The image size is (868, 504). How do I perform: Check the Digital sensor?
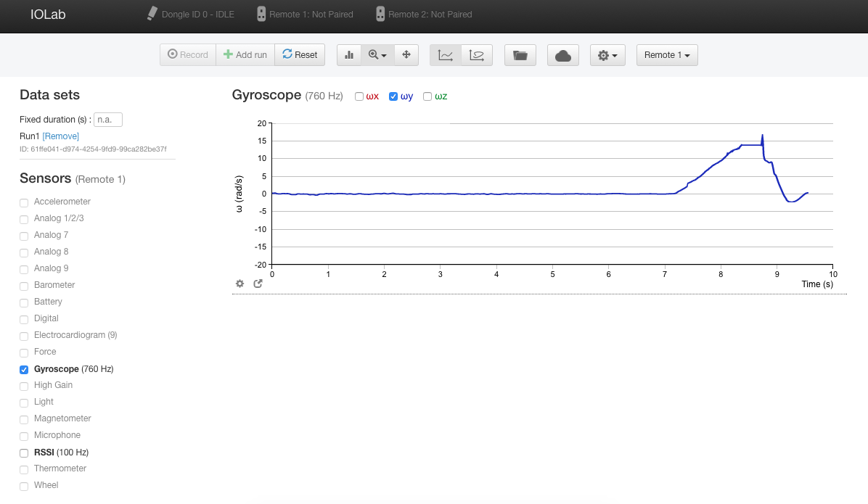tap(24, 319)
